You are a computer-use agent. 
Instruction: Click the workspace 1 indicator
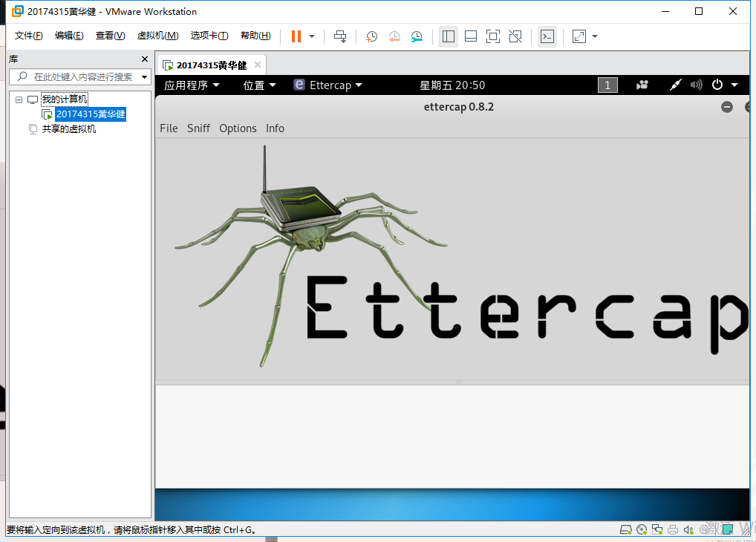click(x=607, y=85)
